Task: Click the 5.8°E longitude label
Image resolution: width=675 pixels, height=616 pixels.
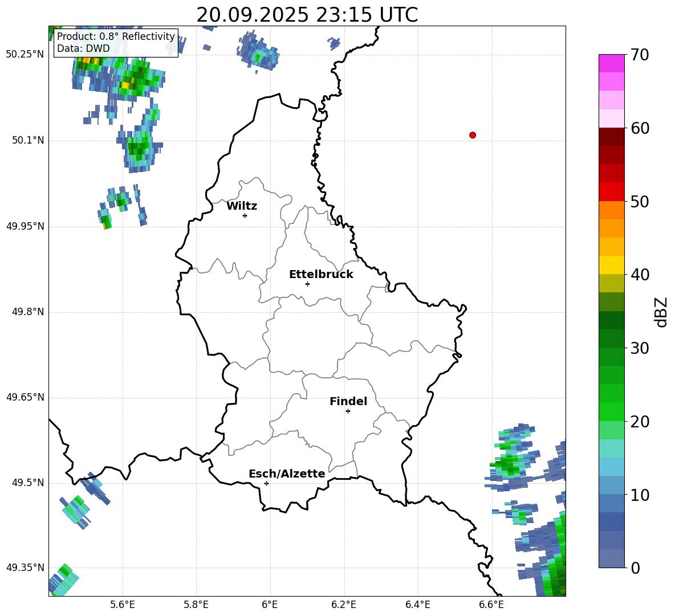Action: [196, 605]
